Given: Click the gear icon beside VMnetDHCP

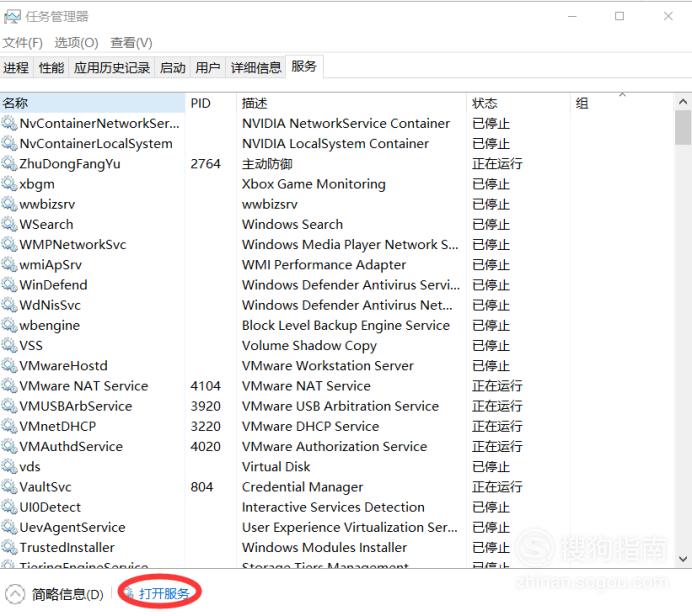Looking at the screenshot, I should coord(9,426).
